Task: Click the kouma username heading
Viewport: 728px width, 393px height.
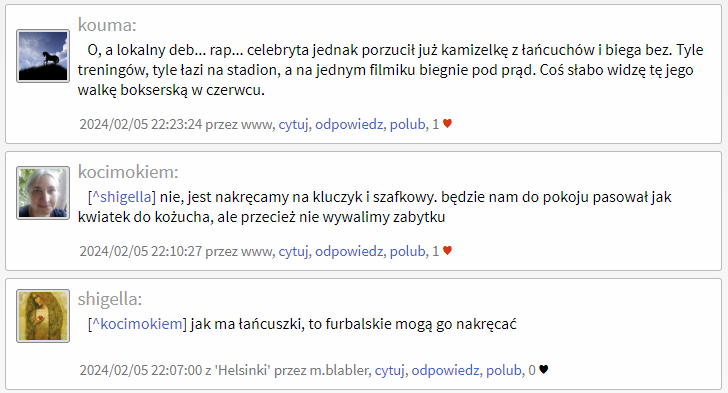Action: pos(107,25)
